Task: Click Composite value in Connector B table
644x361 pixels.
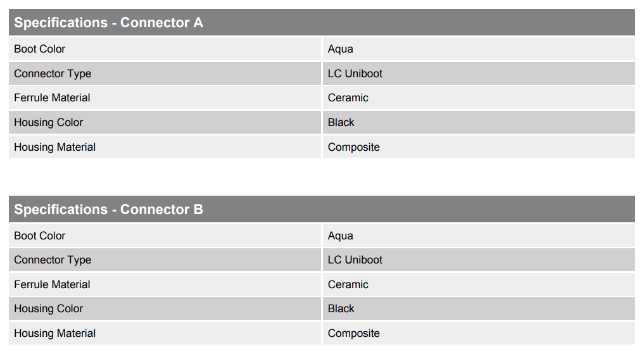Action: (x=353, y=334)
